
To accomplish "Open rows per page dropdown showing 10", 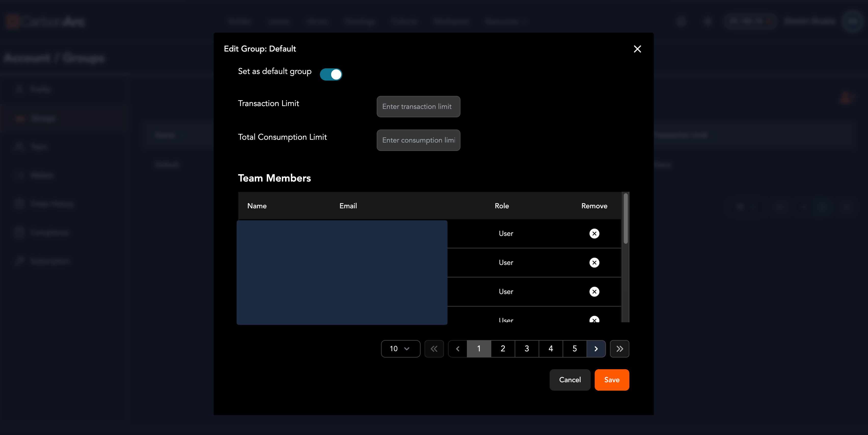I will coord(400,349).
